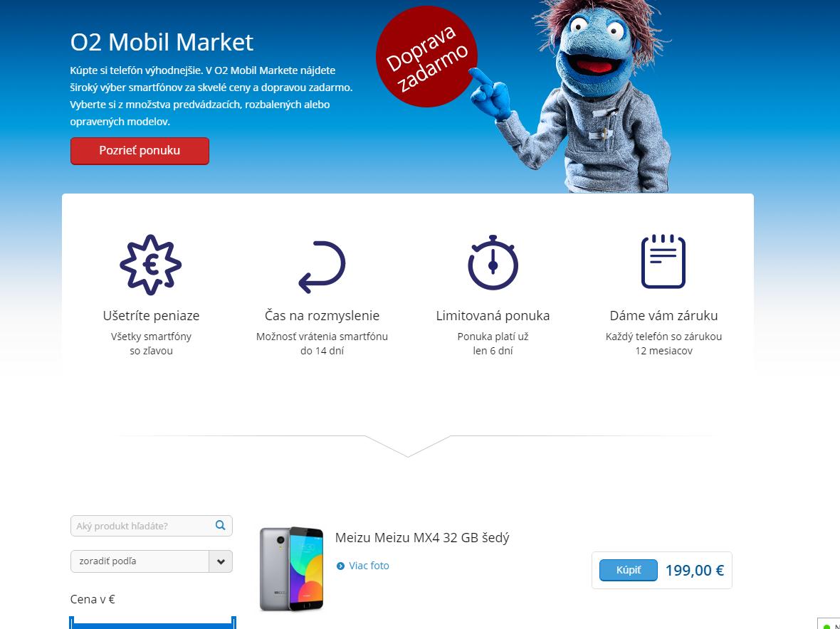Click the return arrow icon
Viewport: 840px width, 629px height.
click(322, 267)
